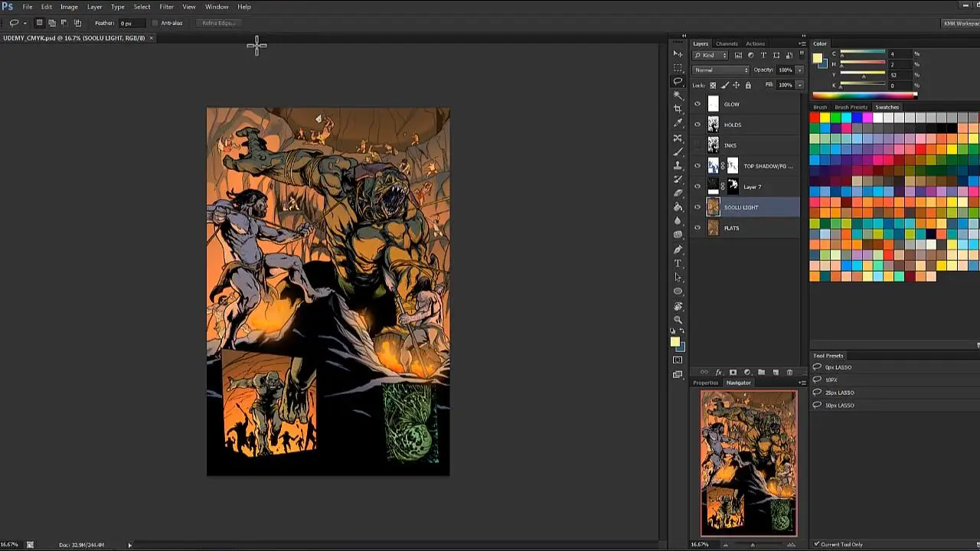Click Subtract from selection mode icon

point(64,23)
